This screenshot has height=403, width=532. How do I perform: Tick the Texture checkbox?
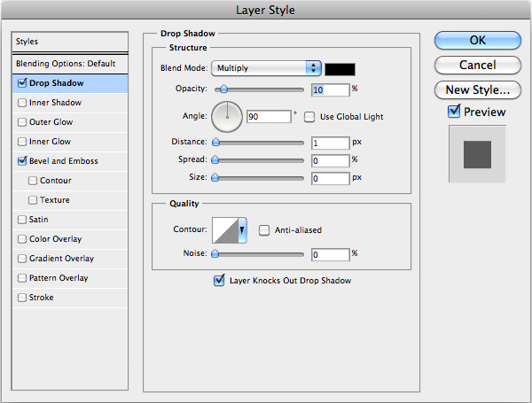(33, 200)
